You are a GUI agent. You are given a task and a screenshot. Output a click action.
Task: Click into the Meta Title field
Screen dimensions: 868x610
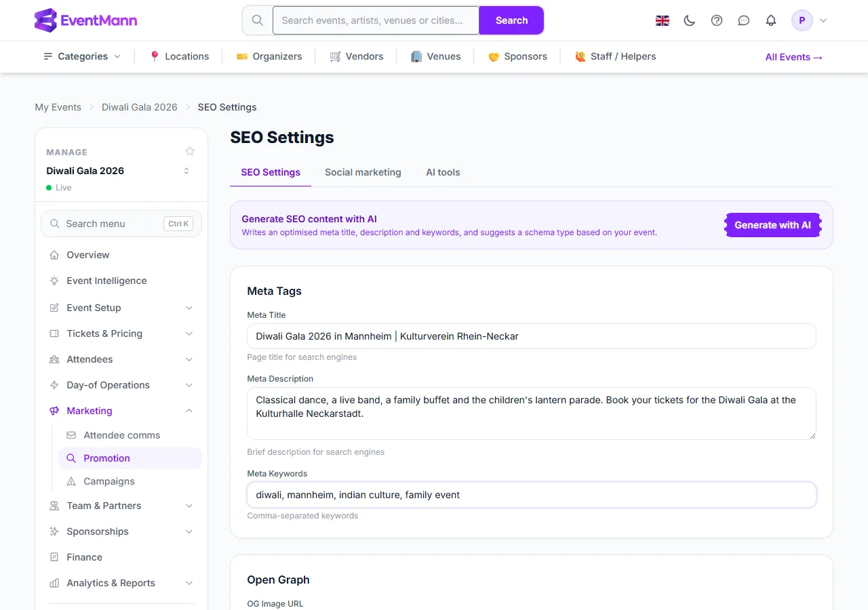(x=532, y=336)
